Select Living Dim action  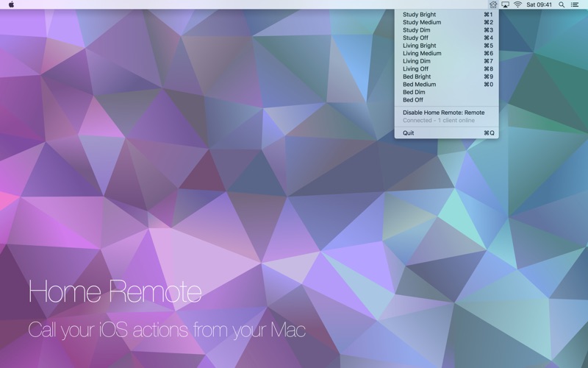(447, 61)
